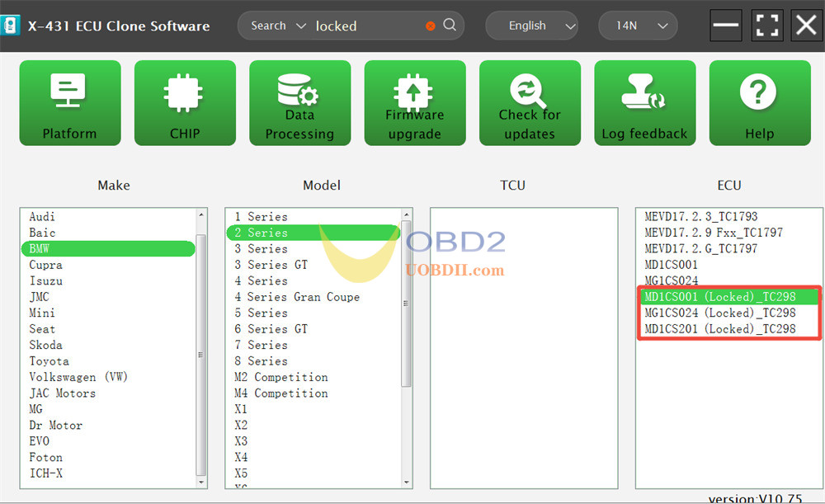Expand the Search type dropdown
This screenshot has width=825, height=504.
pyautogui.click(x=278, y=26)
